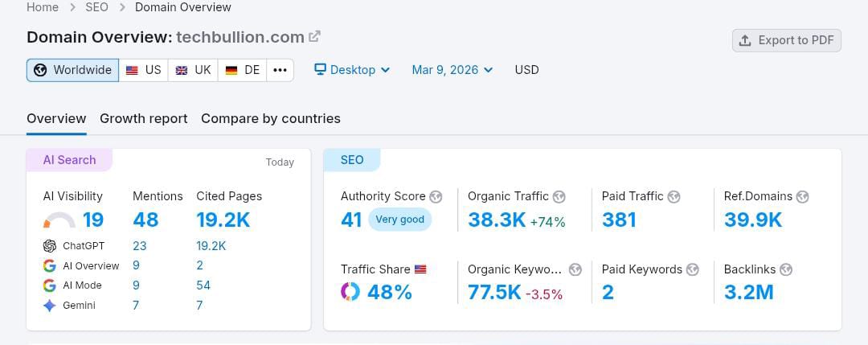Screen dimensions: 868x345
Task: Expand the Desktop device dropdown
Action: [352, 70]
